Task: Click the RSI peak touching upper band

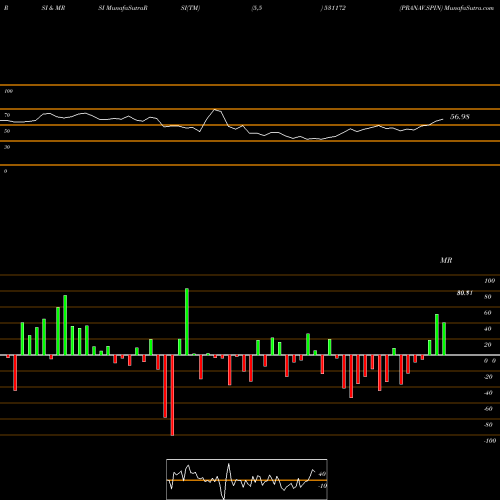Action: click(216, 110)
